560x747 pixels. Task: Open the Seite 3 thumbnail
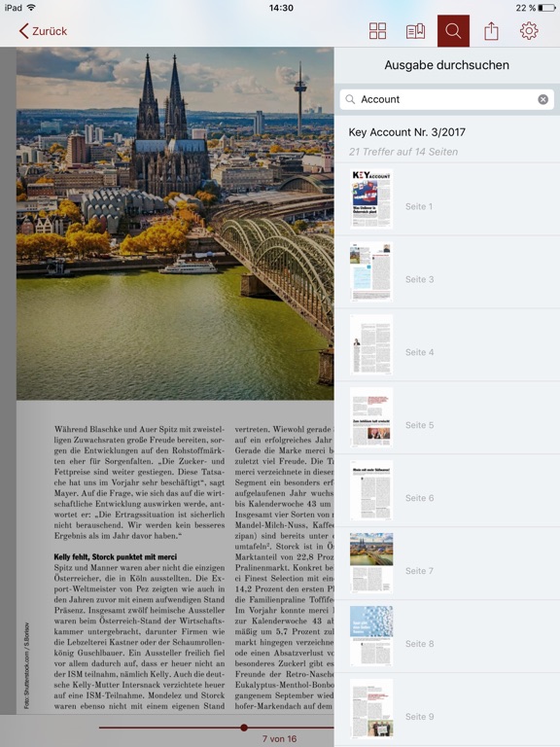coord(371,271)
